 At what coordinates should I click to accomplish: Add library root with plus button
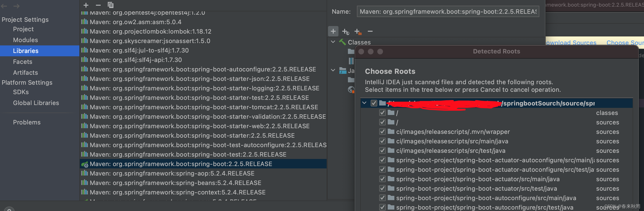[333, 31]
